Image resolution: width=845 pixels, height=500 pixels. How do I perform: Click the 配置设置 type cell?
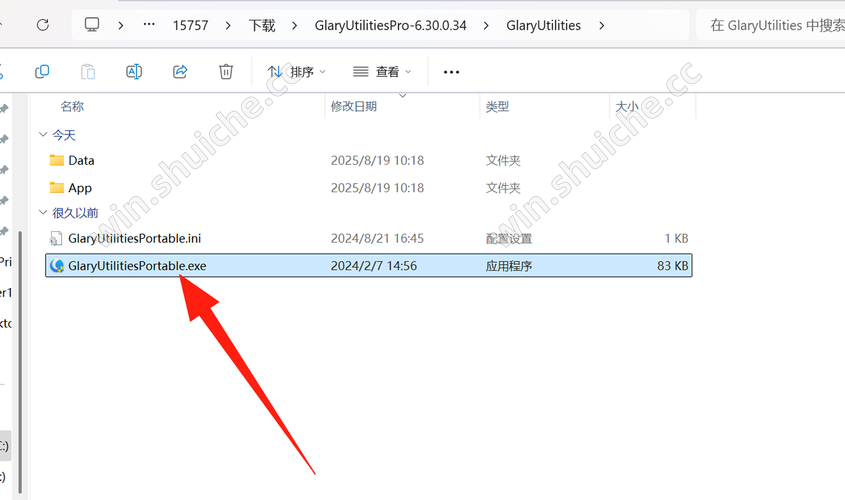point(509,238)
